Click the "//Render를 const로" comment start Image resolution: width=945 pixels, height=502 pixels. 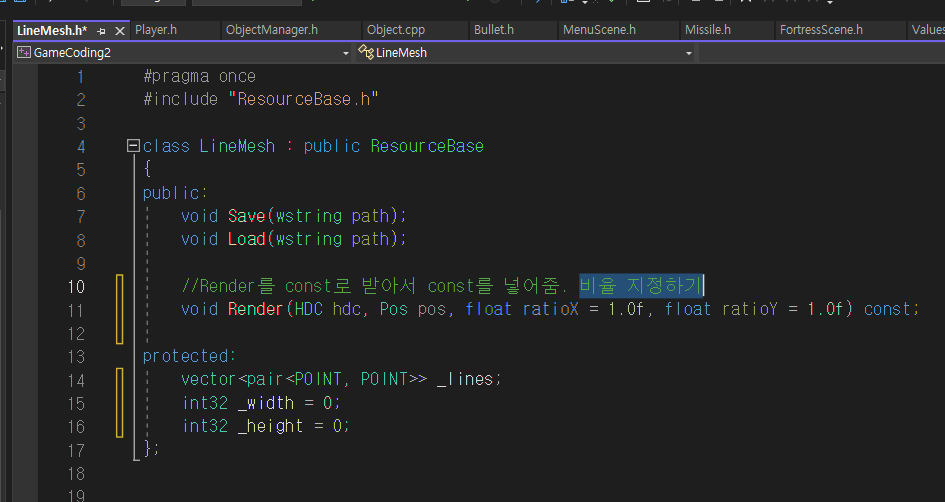coord(265,285)
